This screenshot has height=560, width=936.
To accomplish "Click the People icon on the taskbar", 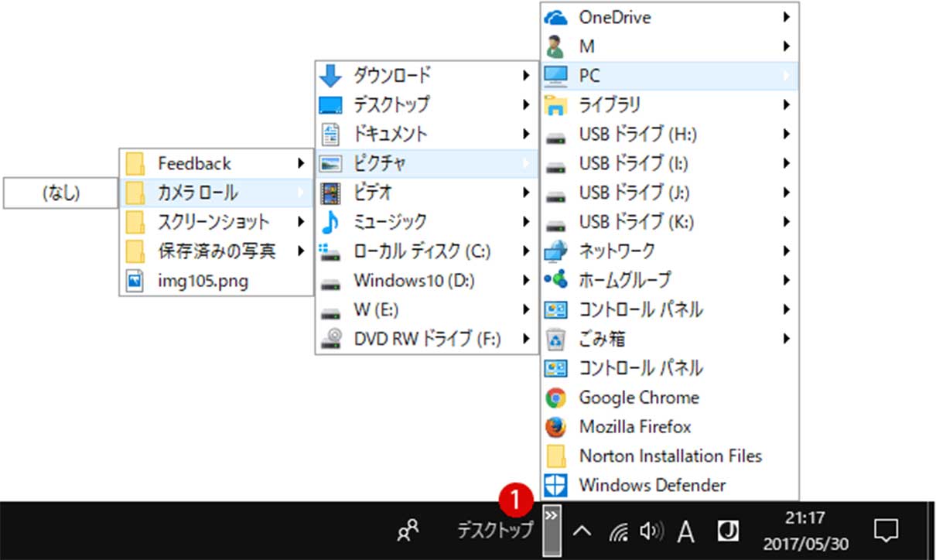I will click(x=408, y=530).
